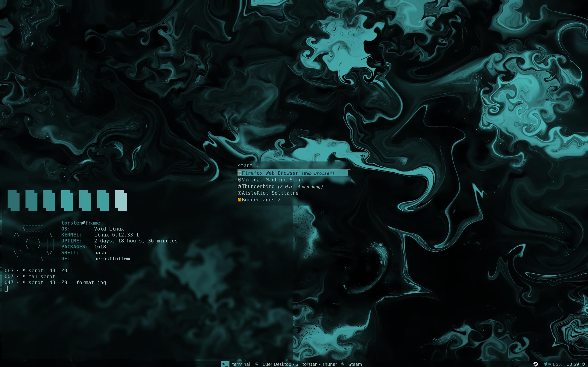Switch to torsten - Thunar window
Screen dimensions: 588x367
(x=319, y=364)
